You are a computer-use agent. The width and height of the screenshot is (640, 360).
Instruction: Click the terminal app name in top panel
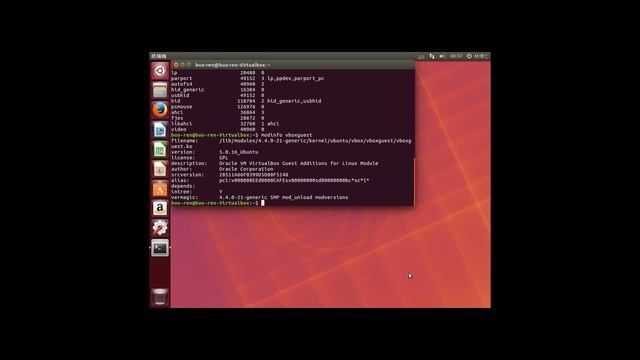(x=159, y=56)
